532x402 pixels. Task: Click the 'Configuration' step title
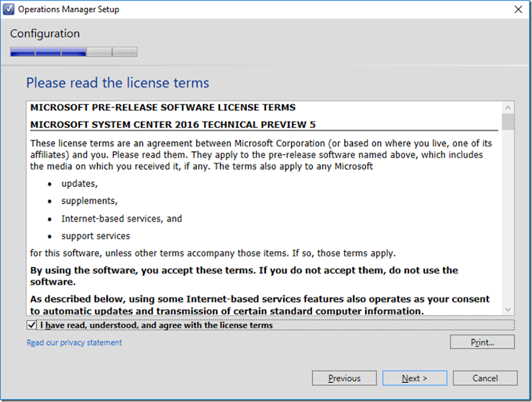tap(45, 34)
